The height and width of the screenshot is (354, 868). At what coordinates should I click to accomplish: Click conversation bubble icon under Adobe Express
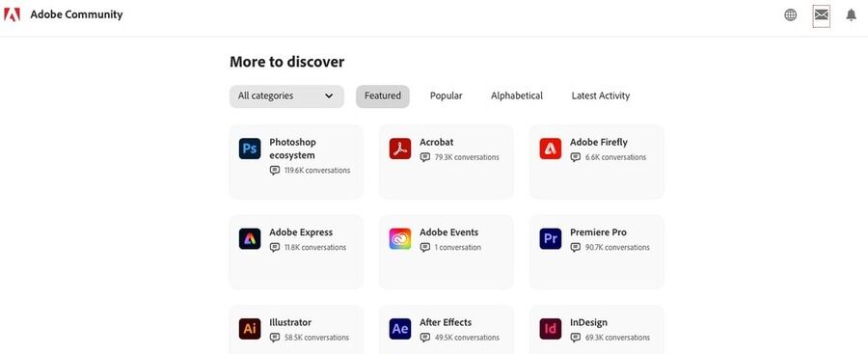point(275,248)
